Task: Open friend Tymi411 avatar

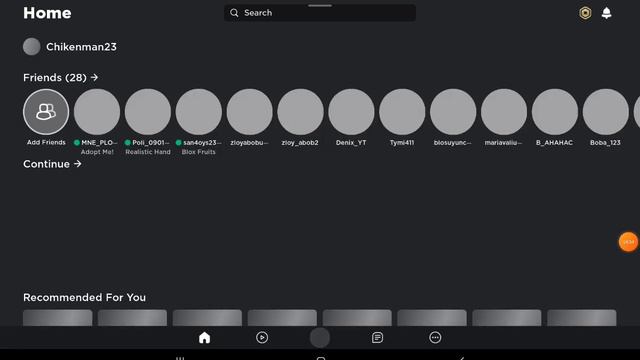Action: pyautogui.click(x=402, y=112)
